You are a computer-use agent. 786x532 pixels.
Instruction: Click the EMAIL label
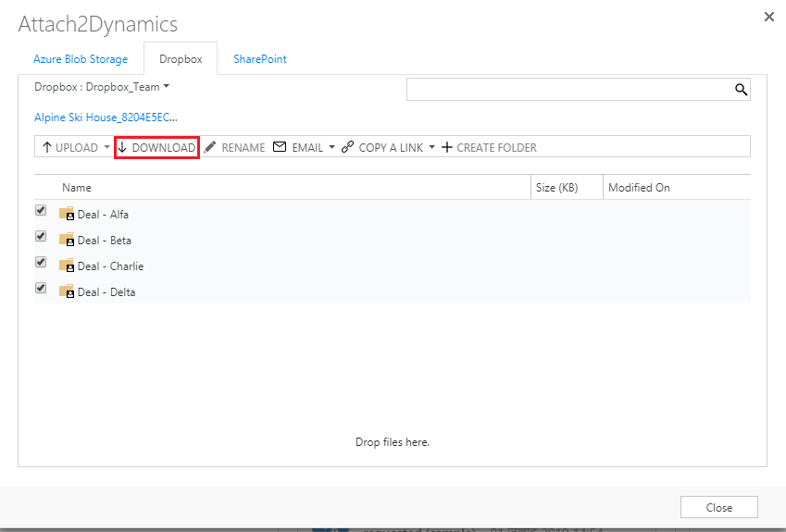pos(307,148)
